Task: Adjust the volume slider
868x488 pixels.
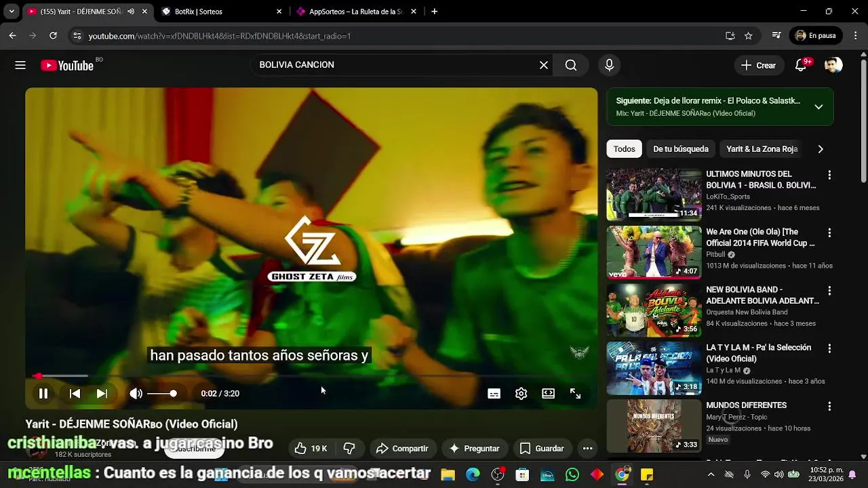Action: point(163,393)
